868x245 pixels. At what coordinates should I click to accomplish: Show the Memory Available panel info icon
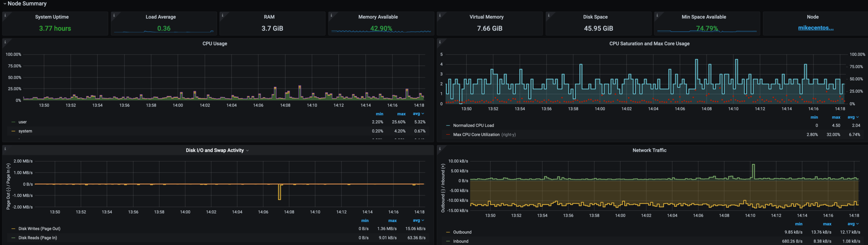click(x=331, y=15)
